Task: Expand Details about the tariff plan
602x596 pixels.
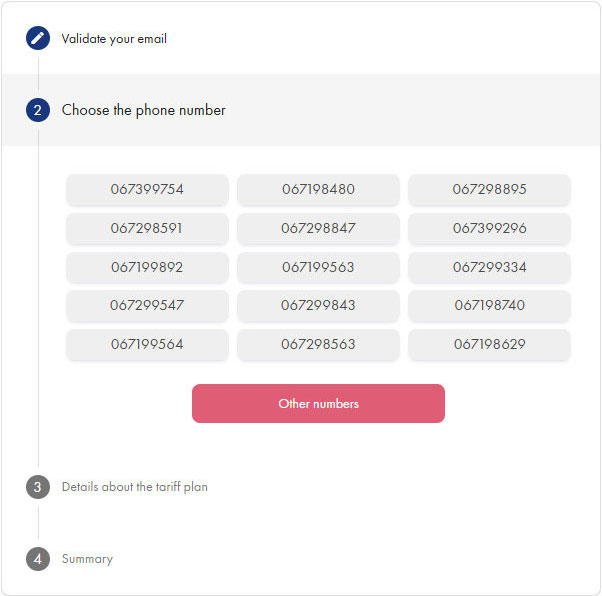Action: tap(135, 487)
